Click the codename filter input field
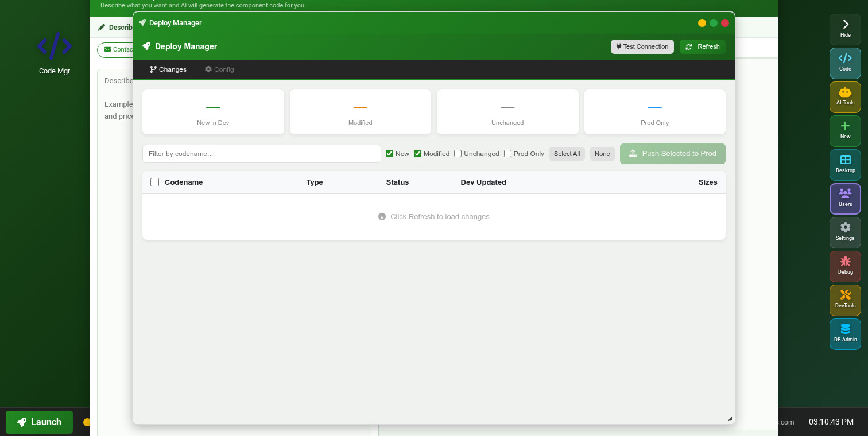This screenshot has width=868, height=436. pyautogui.click(x=261, y=154)
